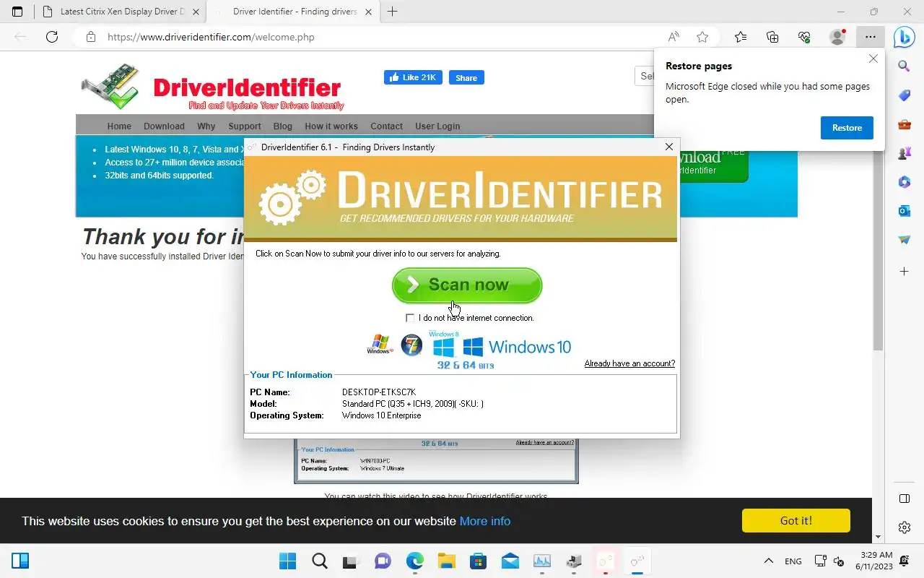Open the Home menu on DriverIdentifier site
The image size is (924, 578).
point(119,126)
